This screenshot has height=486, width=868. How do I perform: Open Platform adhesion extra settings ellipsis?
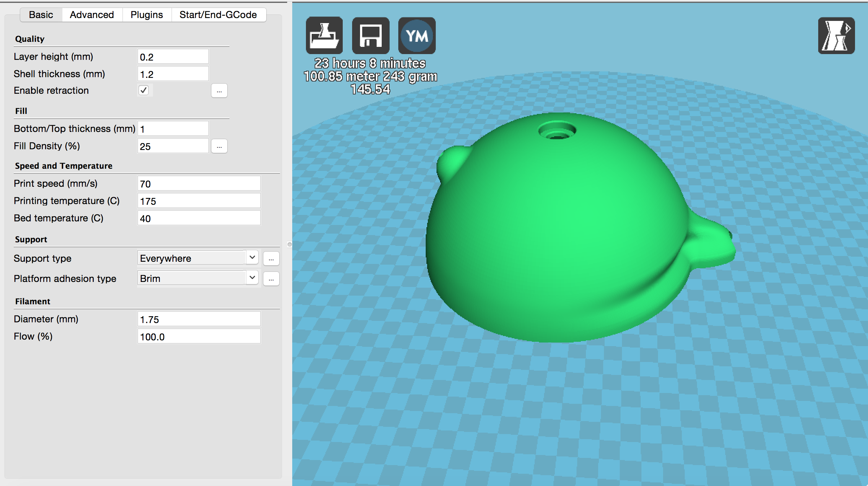[x=271, y=279]
